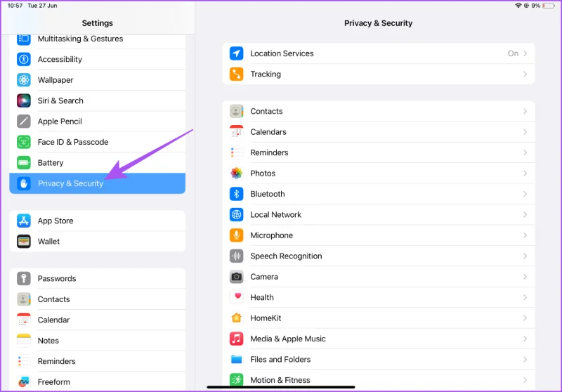This screenshot has width=562, height=392.
Task: Open Motion & Fitness label
Action: click(280, 380)
